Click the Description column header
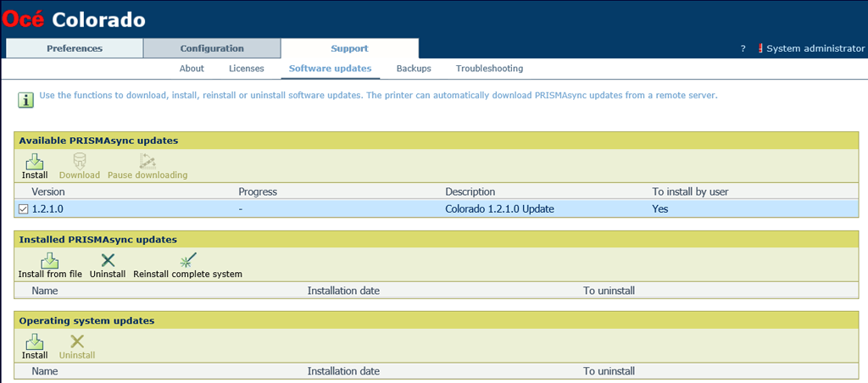 coord(470,192)
